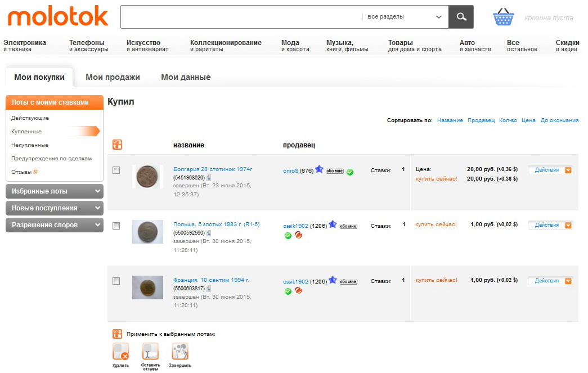The height and width of the screenshot is (373, 588).
Task: Sort lots by До окончания
Action: click(x=559, y=120)
